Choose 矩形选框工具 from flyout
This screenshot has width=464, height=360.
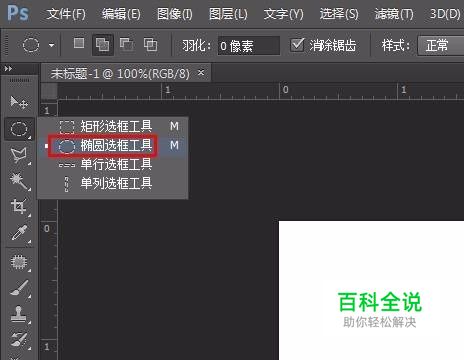point(113,126)
